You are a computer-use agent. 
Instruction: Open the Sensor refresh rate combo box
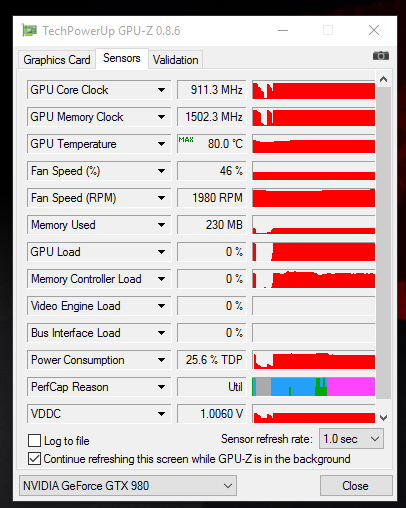click(x=351, y=439)
